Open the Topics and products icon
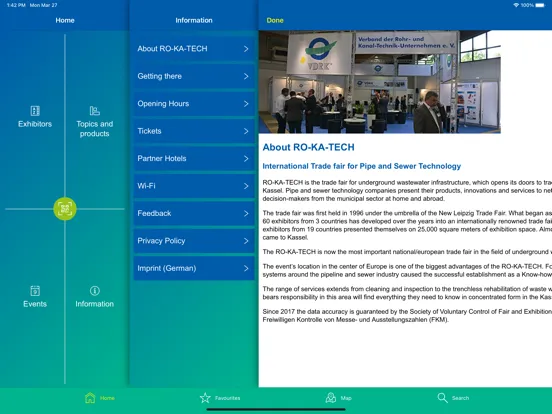552x414 pixels. point(94,111)
